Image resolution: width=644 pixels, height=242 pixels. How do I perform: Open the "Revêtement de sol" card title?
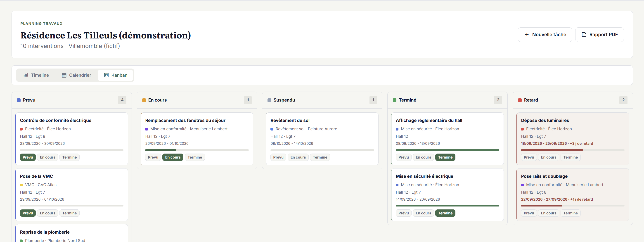[x=290, y=121]
